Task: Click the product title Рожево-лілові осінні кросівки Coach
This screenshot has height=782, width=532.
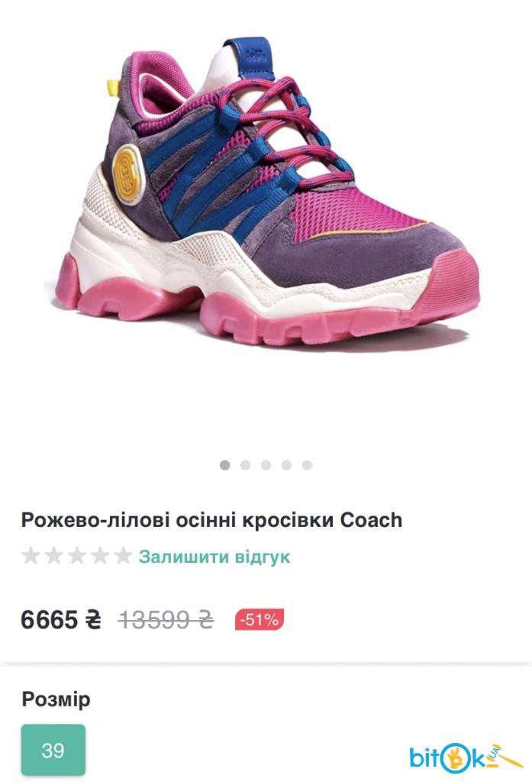Action: coord(211,520)
